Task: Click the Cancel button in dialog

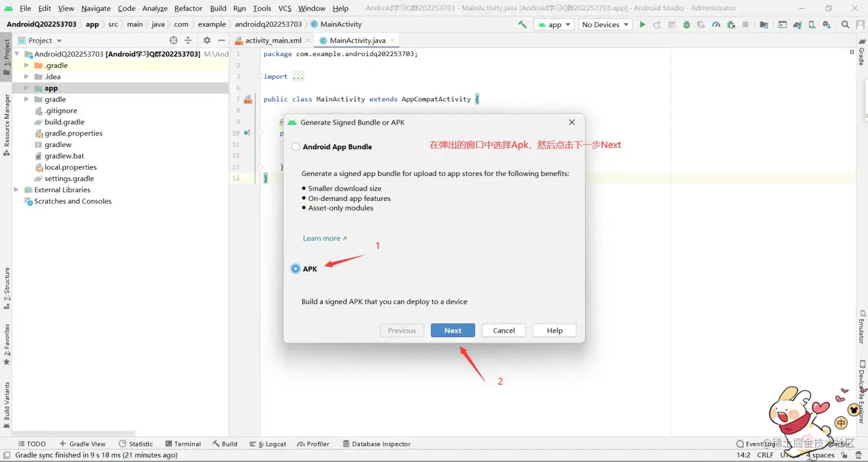Action: pyautogui.click(x=504, y=331)
